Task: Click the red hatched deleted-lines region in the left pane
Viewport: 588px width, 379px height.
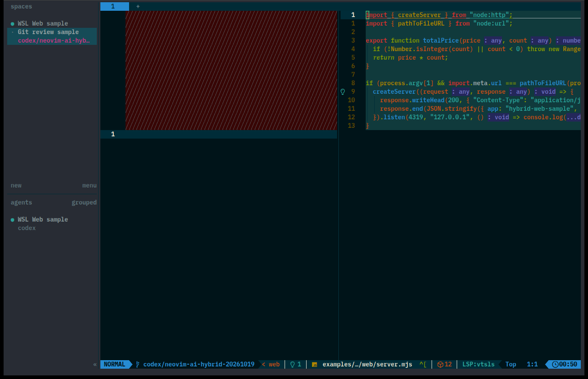Action: [231, 70]
